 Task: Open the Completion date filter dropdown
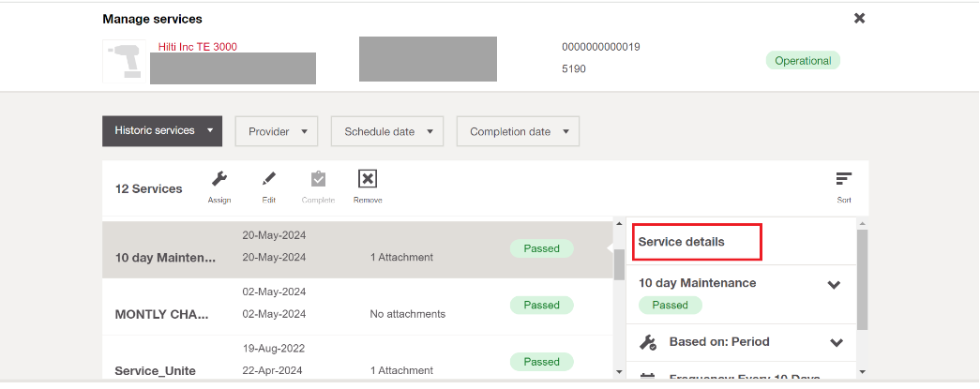pos(518,132)
